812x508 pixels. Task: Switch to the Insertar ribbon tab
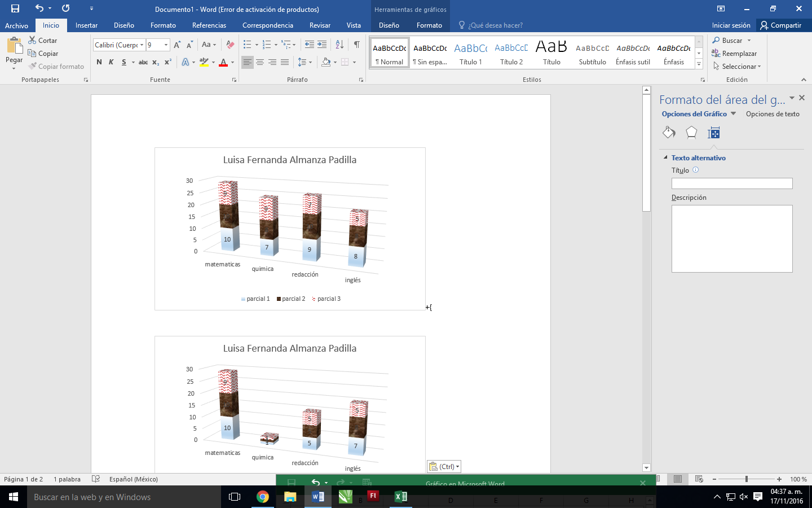86,25
